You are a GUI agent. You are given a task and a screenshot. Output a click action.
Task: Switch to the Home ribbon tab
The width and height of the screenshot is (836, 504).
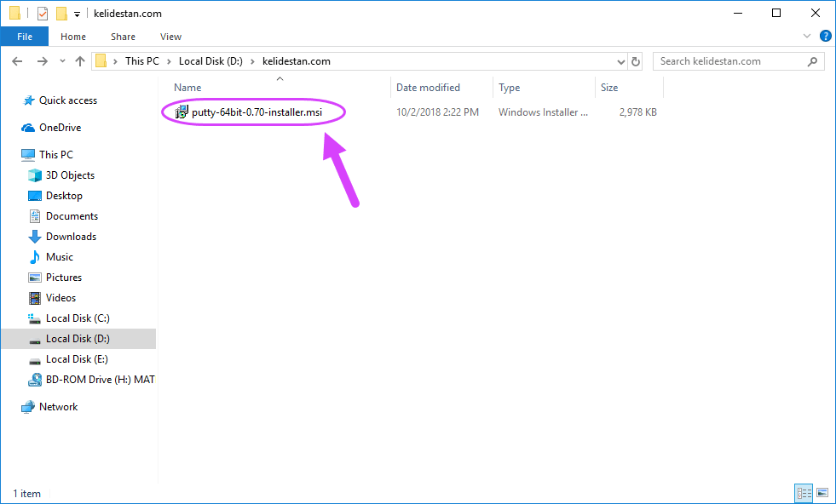pos(73,37)
